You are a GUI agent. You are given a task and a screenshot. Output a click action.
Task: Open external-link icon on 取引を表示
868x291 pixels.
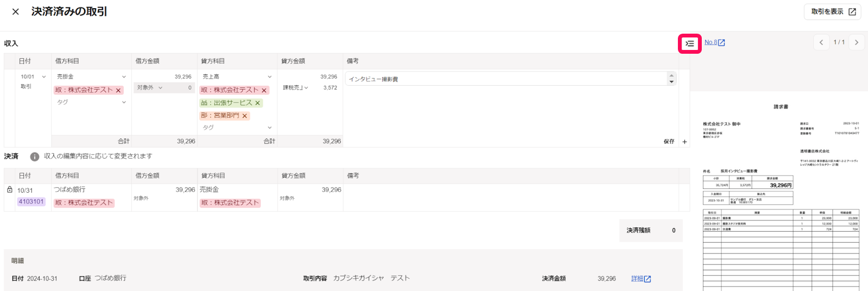(852, 11)
